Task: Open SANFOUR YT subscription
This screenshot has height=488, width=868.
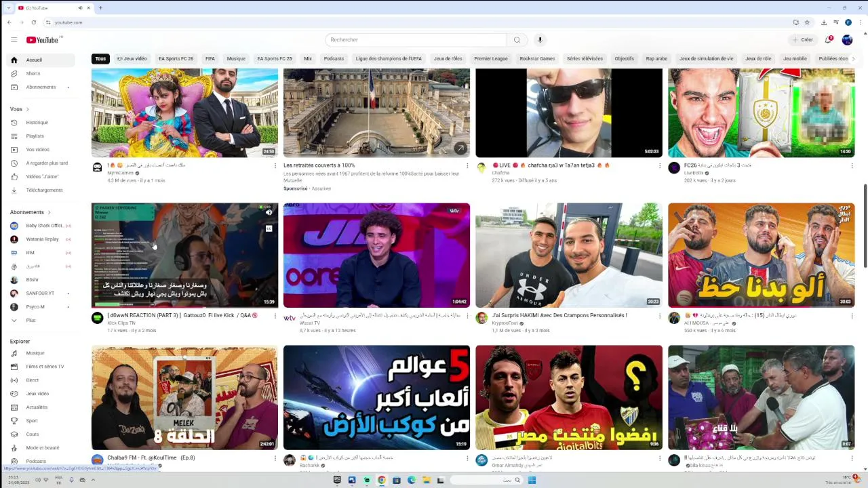Action: pos(41,293)
